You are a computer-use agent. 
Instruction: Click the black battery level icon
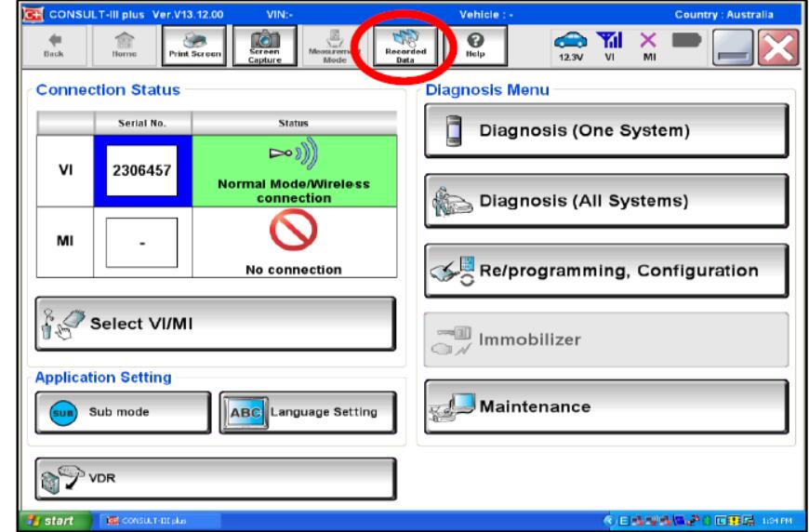[x=686, y=40]
